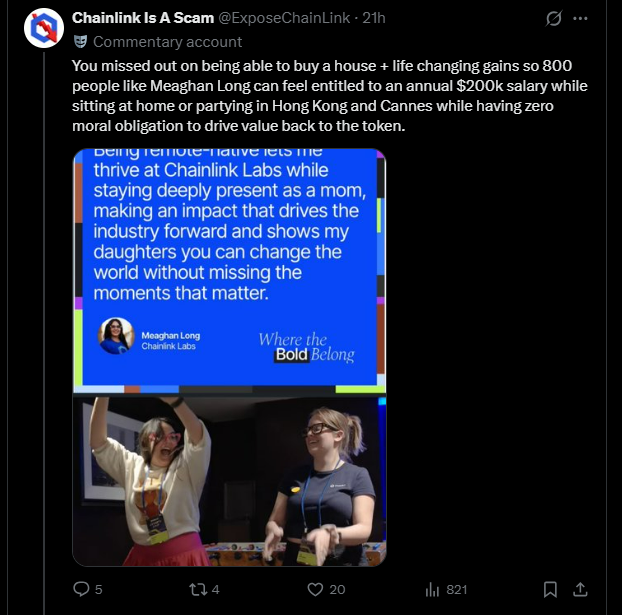Repost this tweet via the retweet arrows icon
The width and height of the screenshot is (622, 615).
[198, 589]
